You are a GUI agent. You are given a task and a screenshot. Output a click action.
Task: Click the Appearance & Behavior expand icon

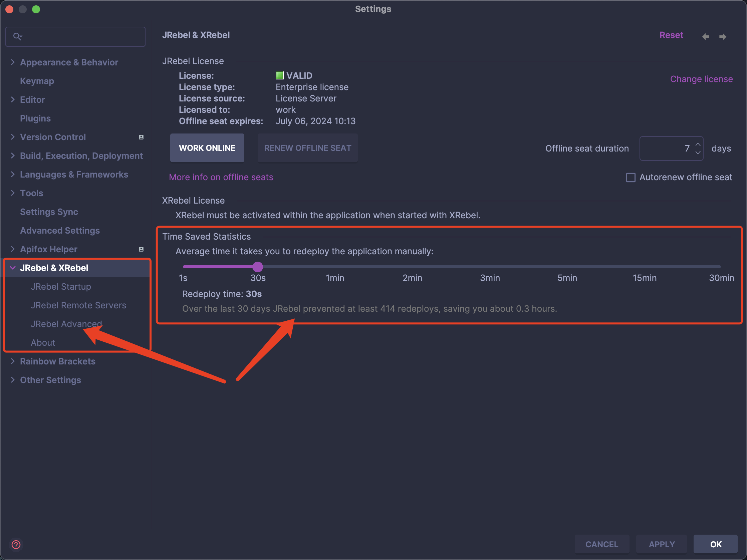(13, 62)
